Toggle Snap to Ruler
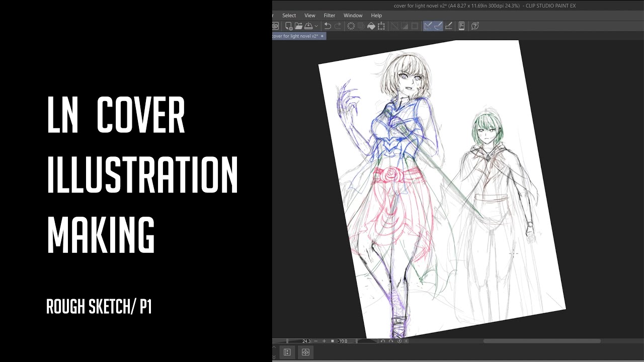This screenshot has height=362, width=644. point(428,26)
